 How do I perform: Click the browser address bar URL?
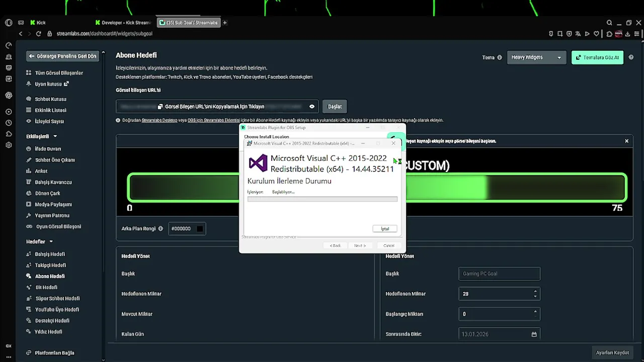pyautogui.click(x=104, y=34)
